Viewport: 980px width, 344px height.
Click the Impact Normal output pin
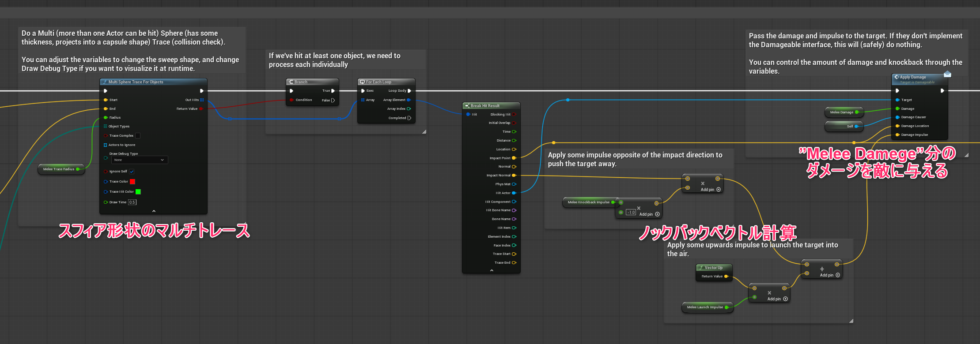514,176
